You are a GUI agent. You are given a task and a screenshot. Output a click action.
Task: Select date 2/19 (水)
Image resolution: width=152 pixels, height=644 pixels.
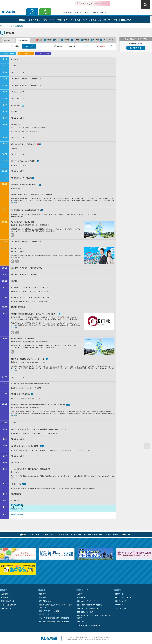point(43,46)
